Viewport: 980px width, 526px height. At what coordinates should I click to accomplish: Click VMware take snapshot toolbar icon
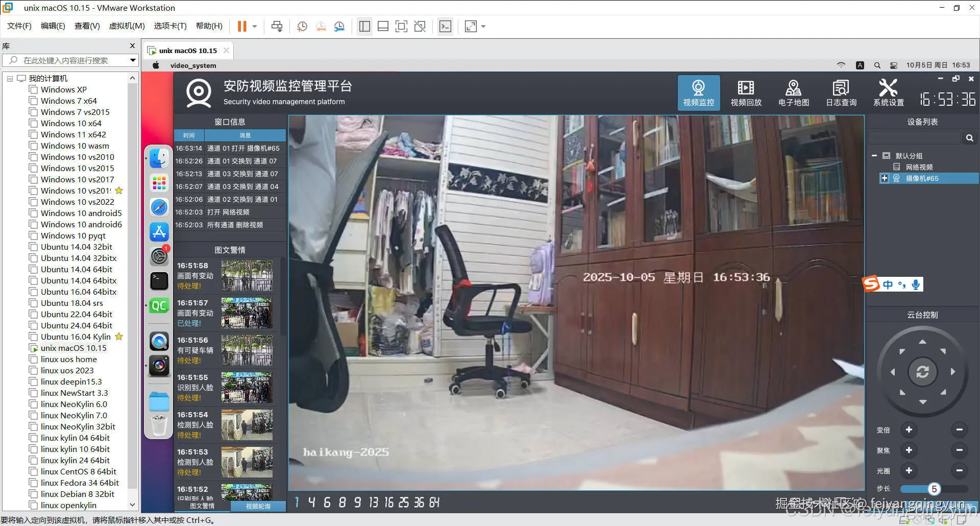click(302, 26)
